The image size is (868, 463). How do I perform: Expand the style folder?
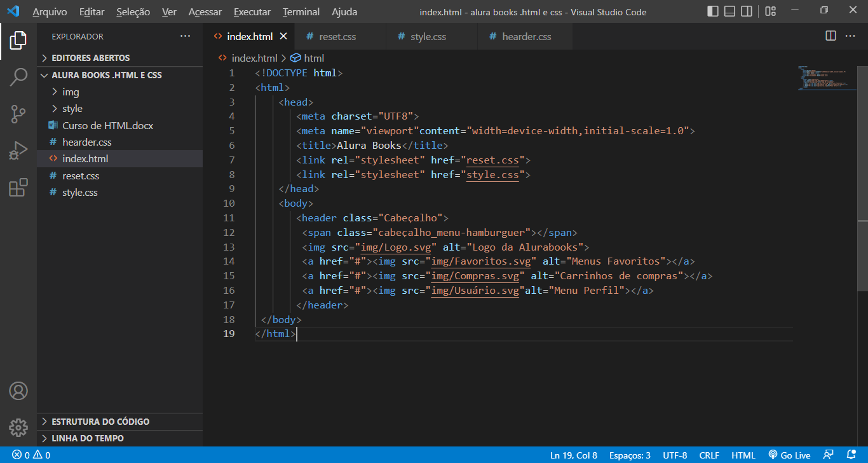[x=119, y=109]
